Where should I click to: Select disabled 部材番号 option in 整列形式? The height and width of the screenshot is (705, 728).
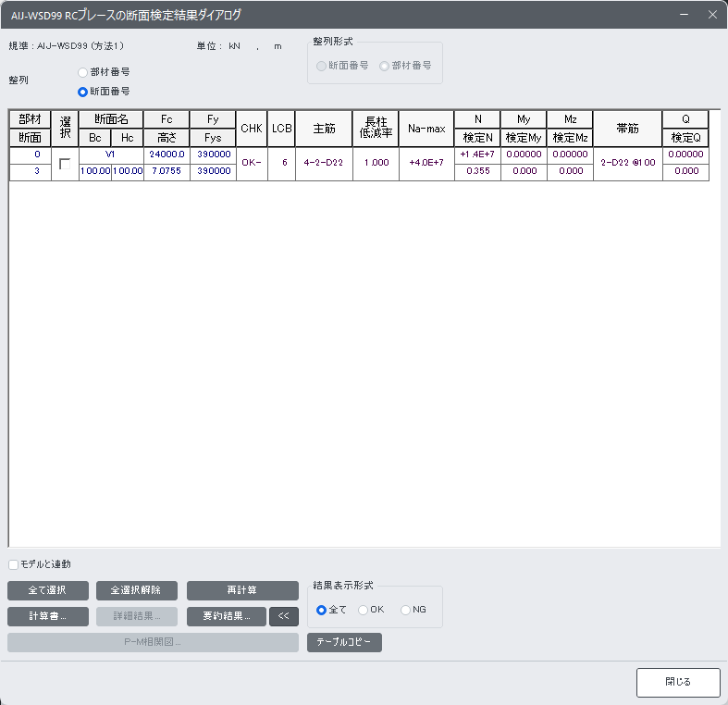(x=384, y=66)
